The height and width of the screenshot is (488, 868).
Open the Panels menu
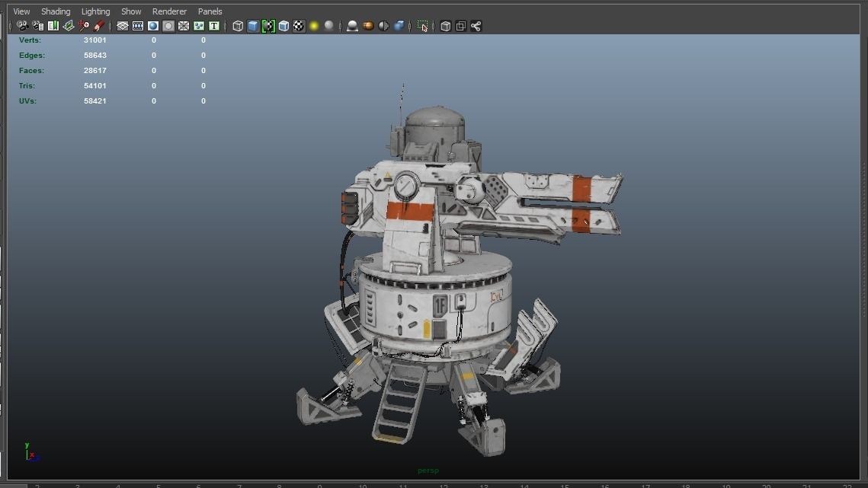[x=210, y=11]
